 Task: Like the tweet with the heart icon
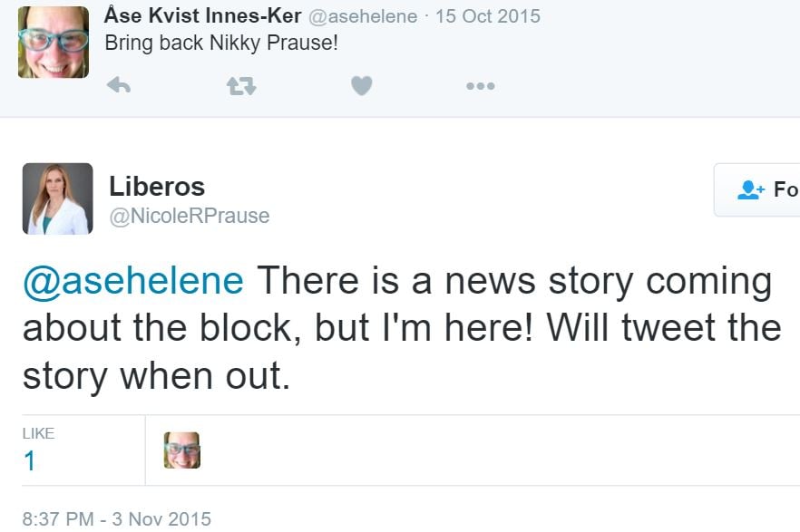361,86
